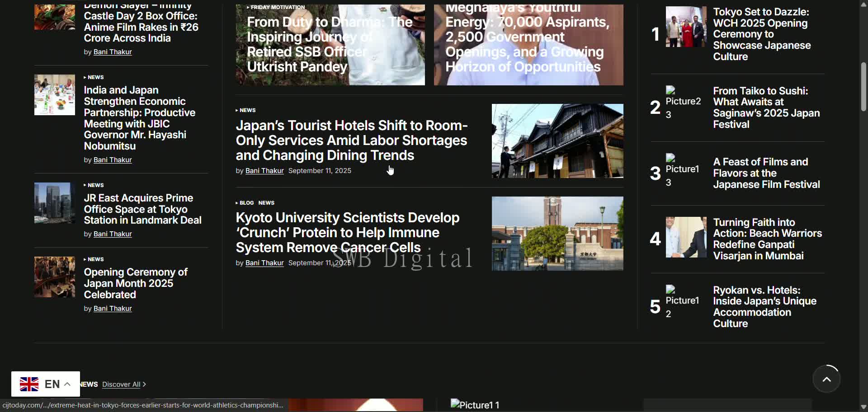Screen dimensions: 868x412
Task: Open 'Ryokan vs. Hotels' trending story
Action: click(x=764, y=306)
